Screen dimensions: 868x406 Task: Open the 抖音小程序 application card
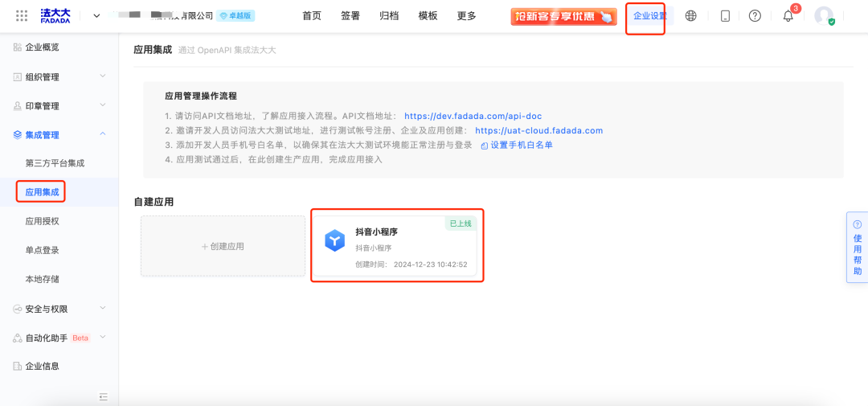(x=395, y=245)
